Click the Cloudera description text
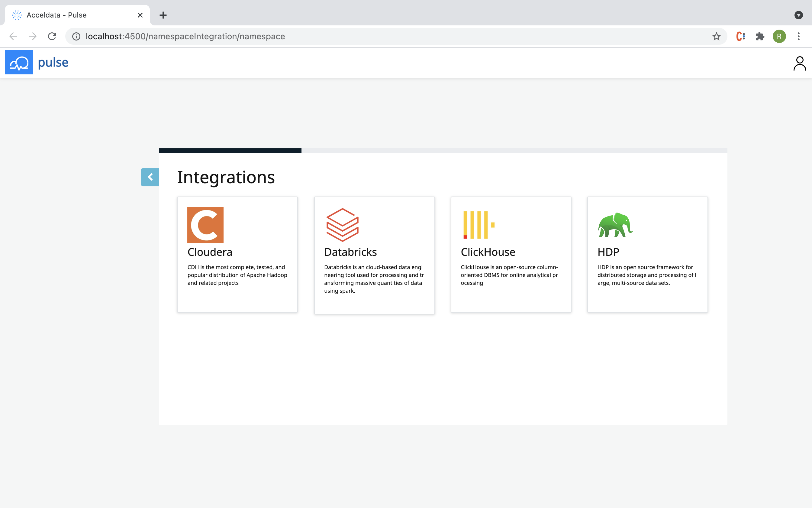Image resolution: width=812 pixels, height=508 pixels. coord(237,275)
